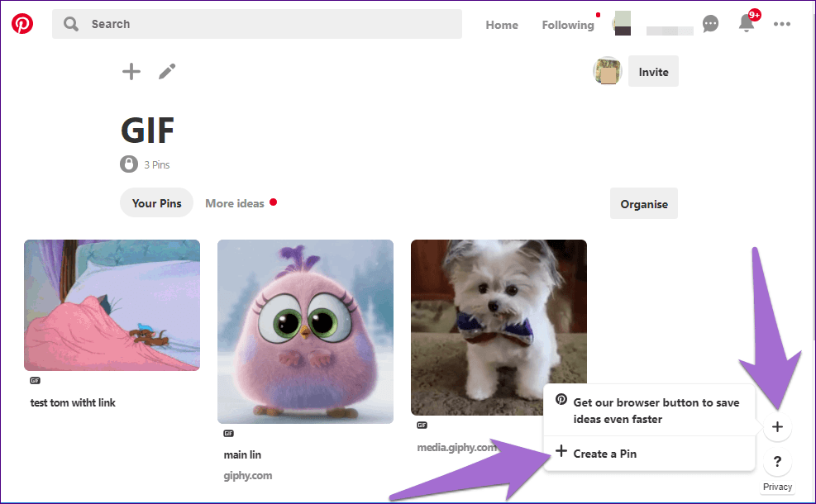Image resolution: width=816 pixels, height=504 pixels.
Task: Click the round plus floating button
Action: (x=777, y=427)
